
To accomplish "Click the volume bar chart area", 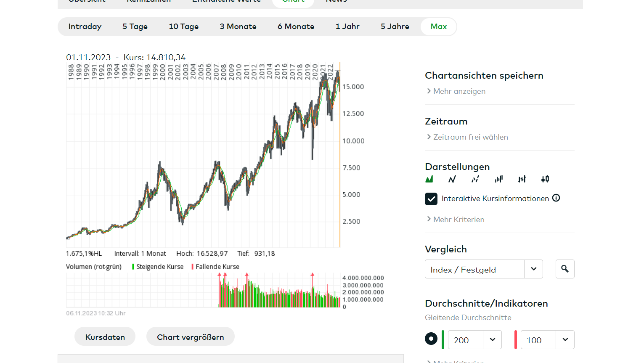I will (278, 292).
